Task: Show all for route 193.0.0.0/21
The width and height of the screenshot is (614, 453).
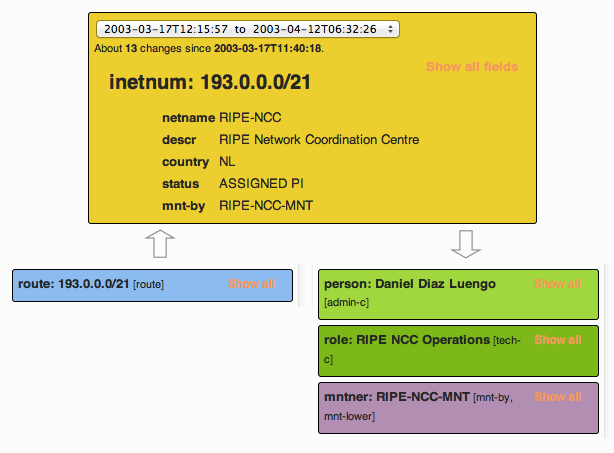Action: (251, 284)
